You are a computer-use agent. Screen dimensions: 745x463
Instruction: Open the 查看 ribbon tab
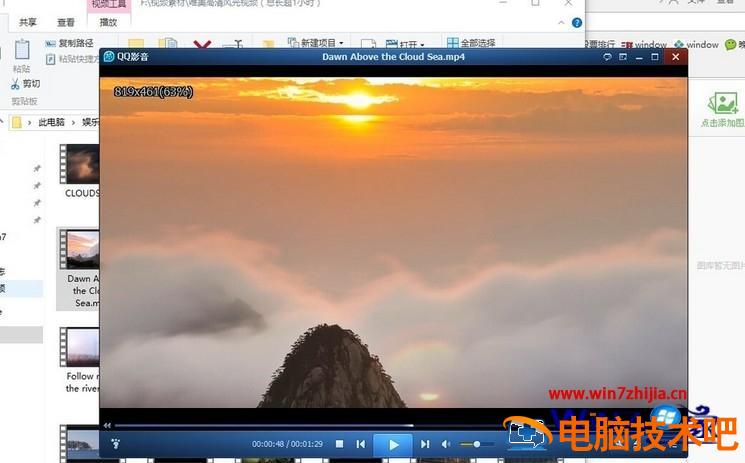click(66, 22)
